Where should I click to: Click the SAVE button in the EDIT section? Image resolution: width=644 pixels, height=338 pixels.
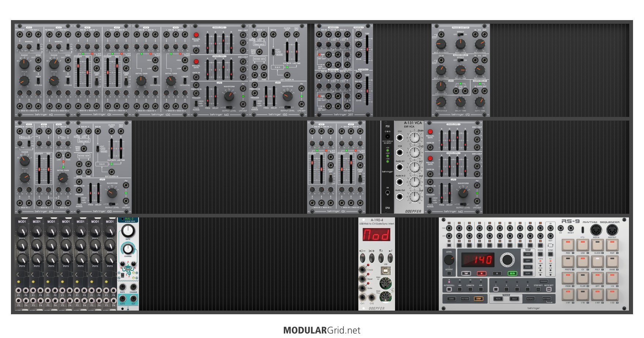528,254
